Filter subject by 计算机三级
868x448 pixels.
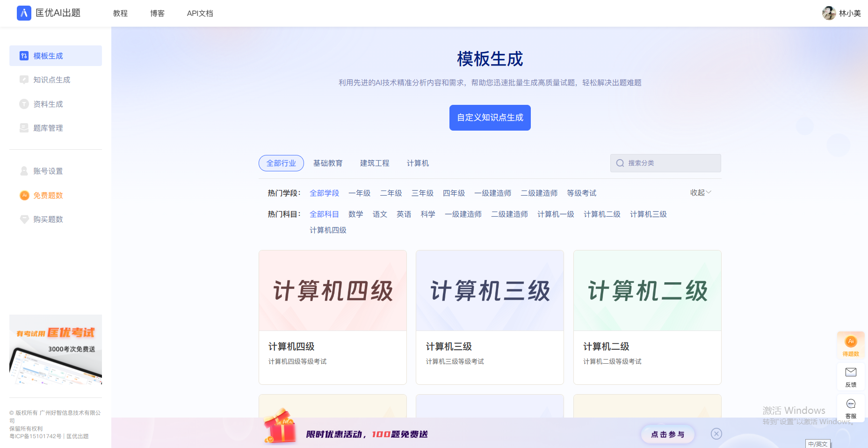tap(648, 214)
